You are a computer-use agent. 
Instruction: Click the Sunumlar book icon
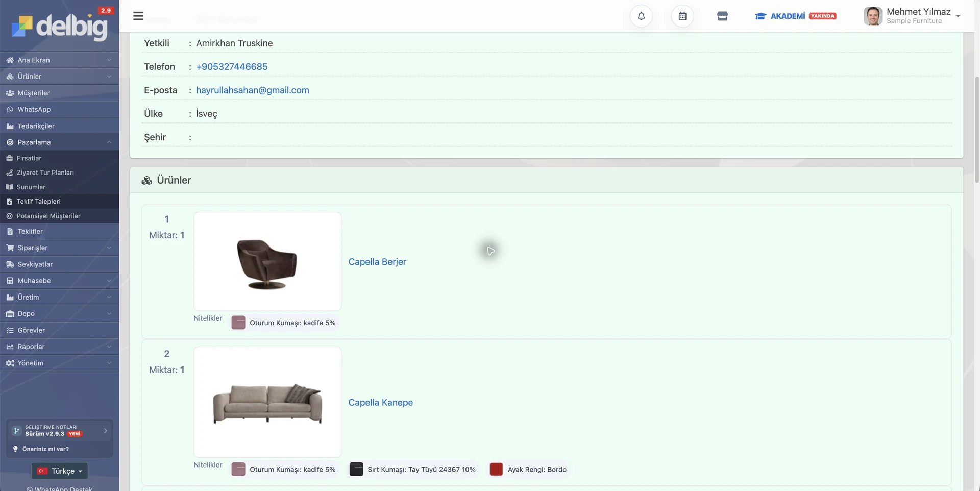9,187
